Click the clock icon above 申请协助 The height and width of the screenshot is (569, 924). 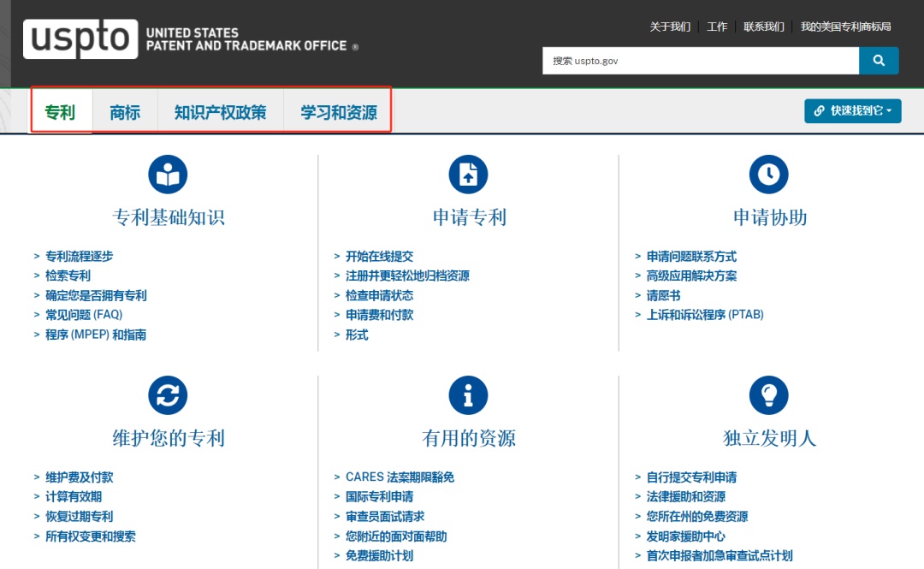(768, 175)
